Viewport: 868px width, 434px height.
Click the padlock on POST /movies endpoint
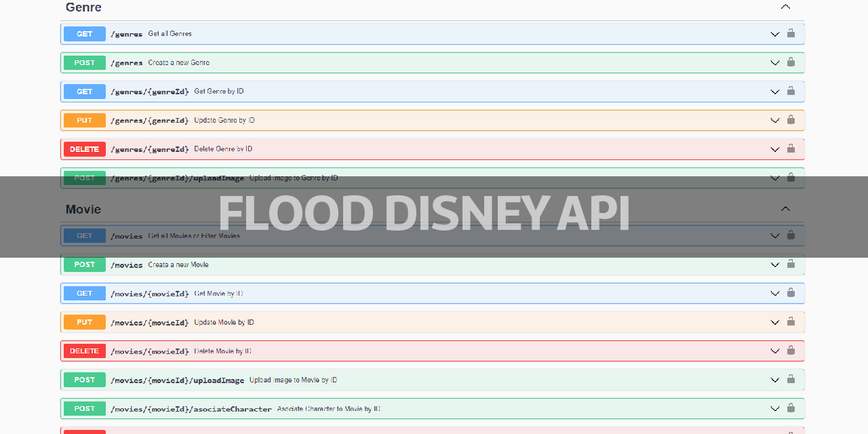[791, 264]
